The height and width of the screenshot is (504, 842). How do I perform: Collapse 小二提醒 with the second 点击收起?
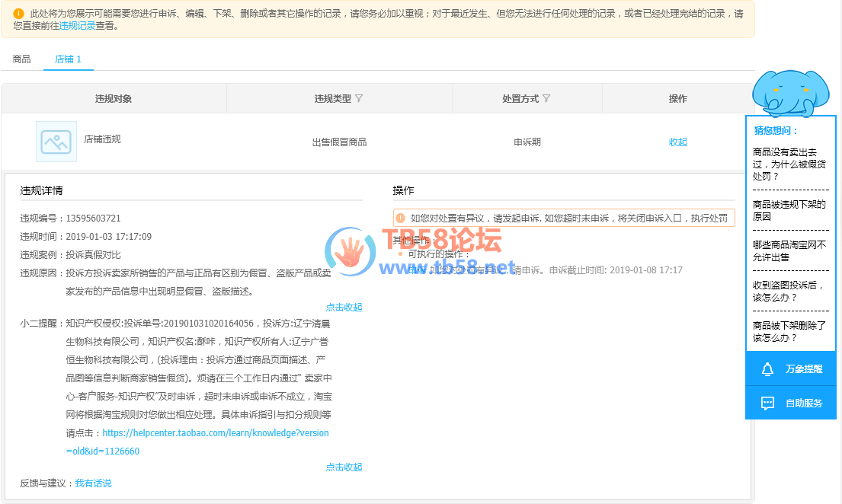click(x=344, y=467)
